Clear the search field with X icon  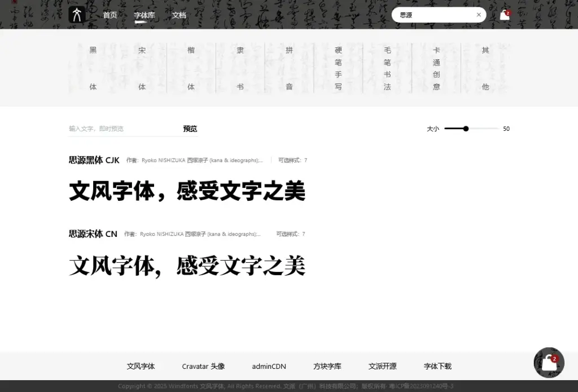pyautogui.click(x=479, y=15)
